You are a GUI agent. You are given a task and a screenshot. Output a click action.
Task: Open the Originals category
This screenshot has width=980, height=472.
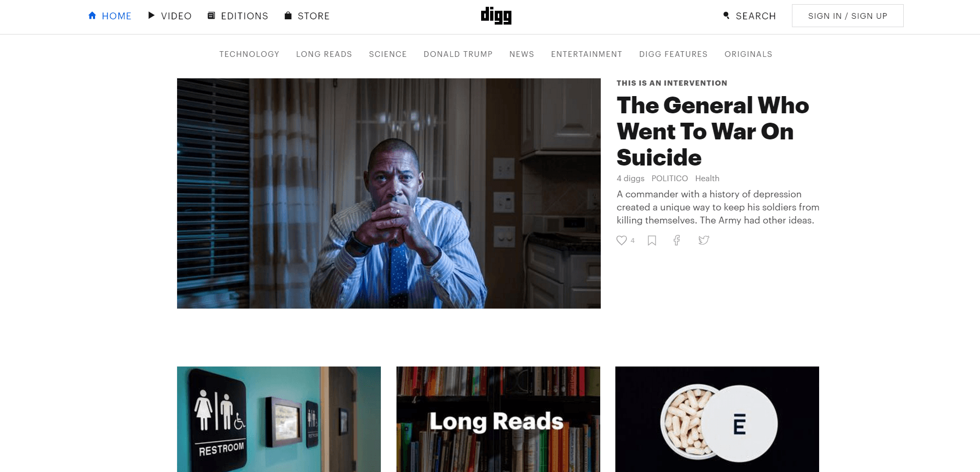click(x=748, y=54)
